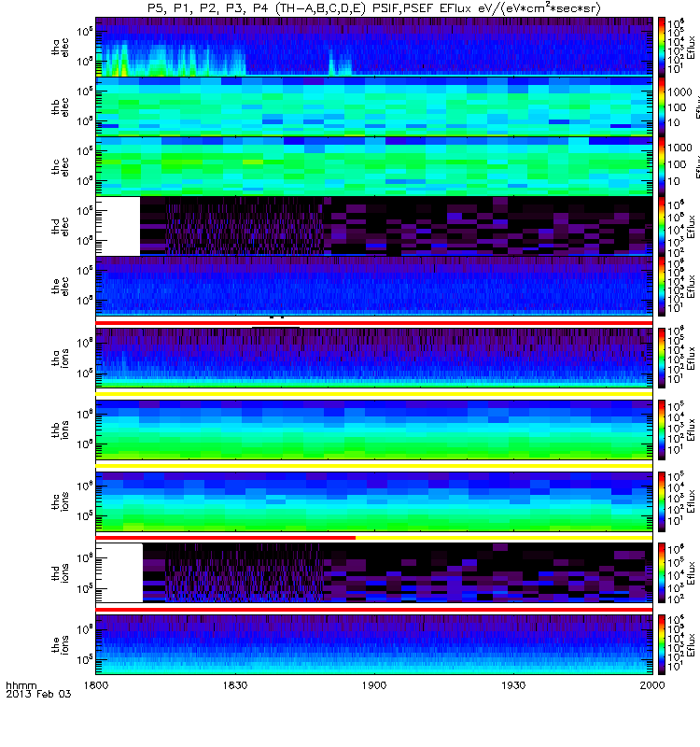The image size is (700, 747).
Task: Select the 'thd ions' axis label
Action: 61,572
